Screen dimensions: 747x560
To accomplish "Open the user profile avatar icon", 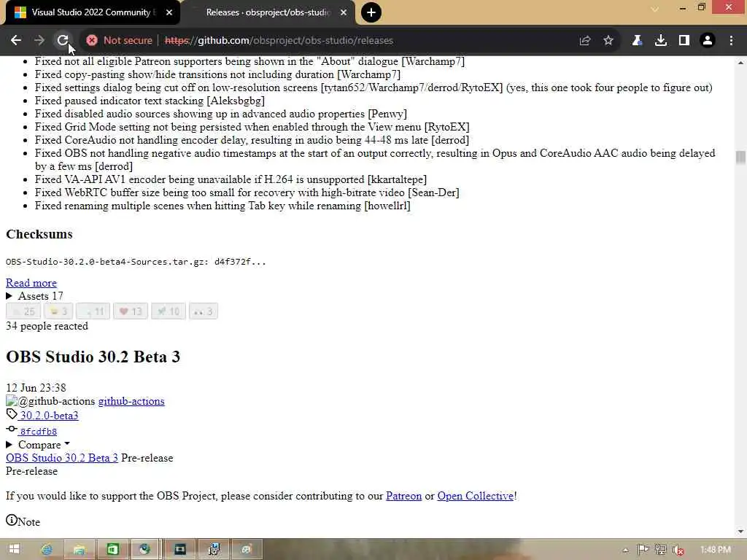I will click(x=708, y=41).
